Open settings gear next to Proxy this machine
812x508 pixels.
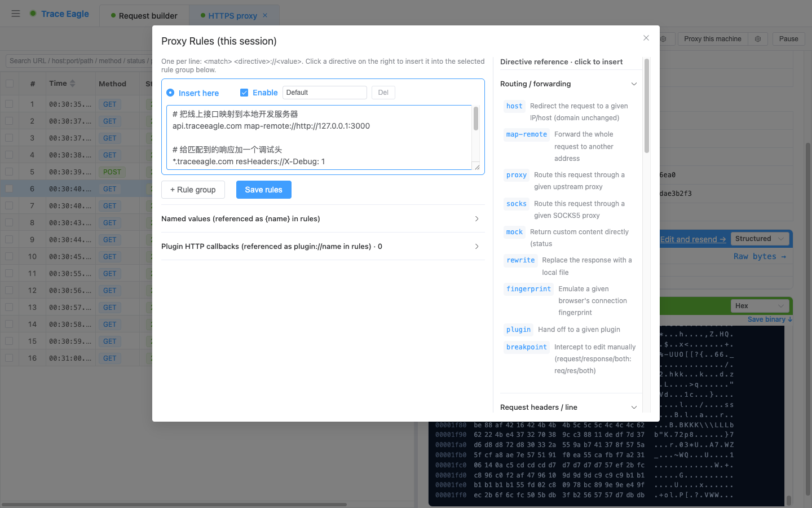click(x=758, y=39)
